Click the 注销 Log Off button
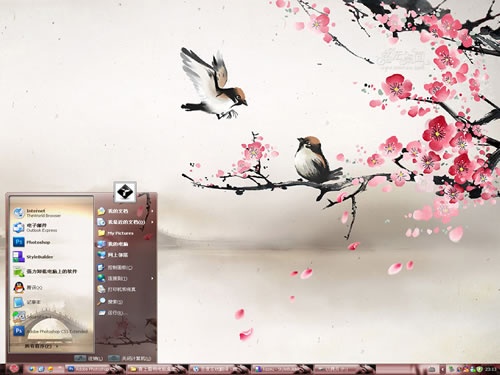 89,358
